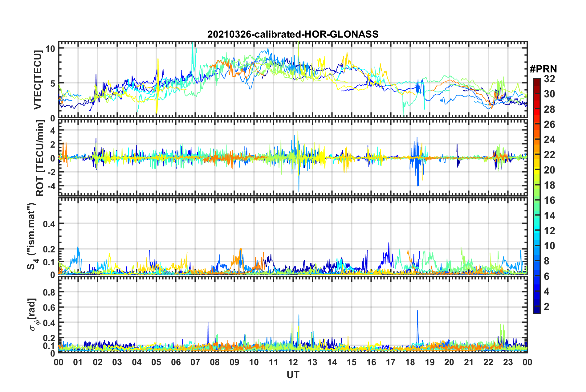This screenshot has height=392, width=586.
Task: Click the 06 hour tick label
Action: pyautogui.click(x=176, y=362)
